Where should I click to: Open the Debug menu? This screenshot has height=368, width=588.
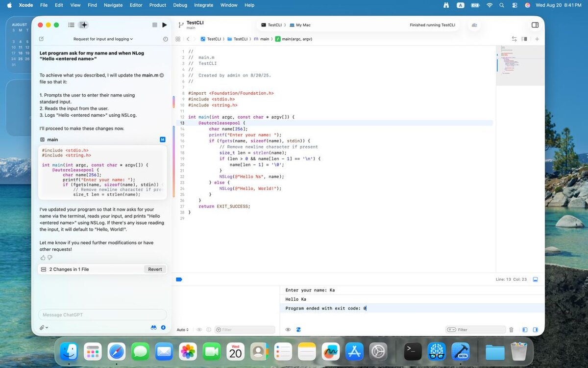coord(180,5)
